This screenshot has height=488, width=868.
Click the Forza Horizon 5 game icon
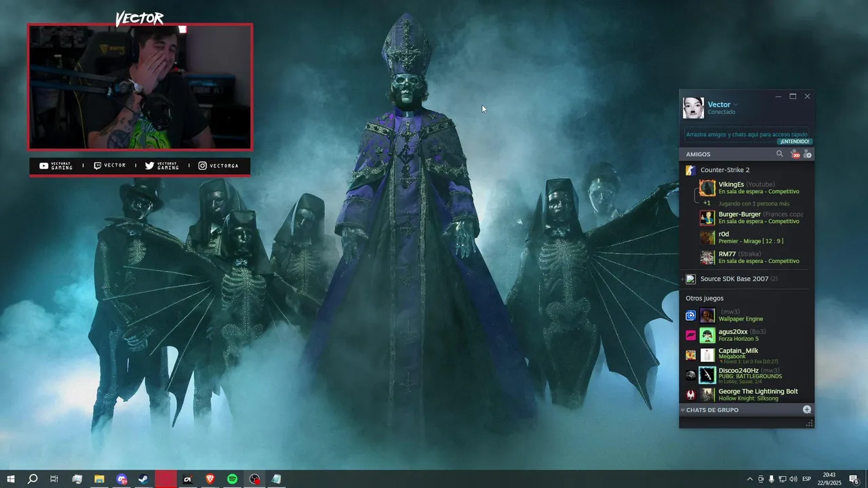click(x=690, y=335)
